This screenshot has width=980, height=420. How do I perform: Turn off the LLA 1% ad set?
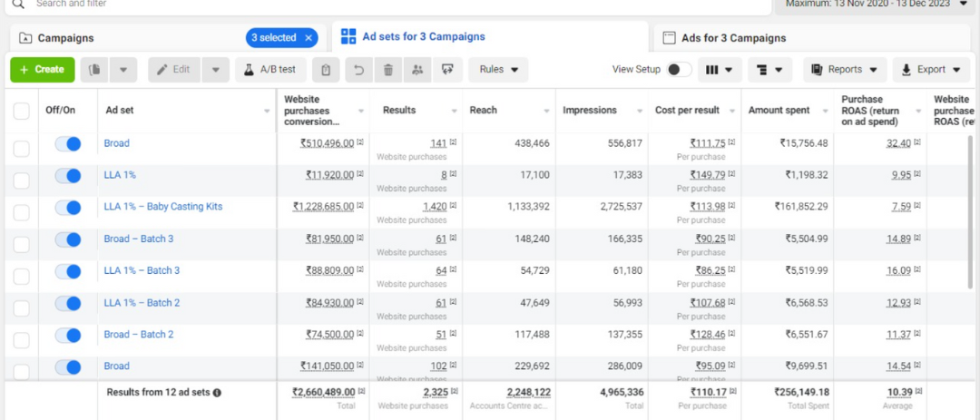[67, 176]
